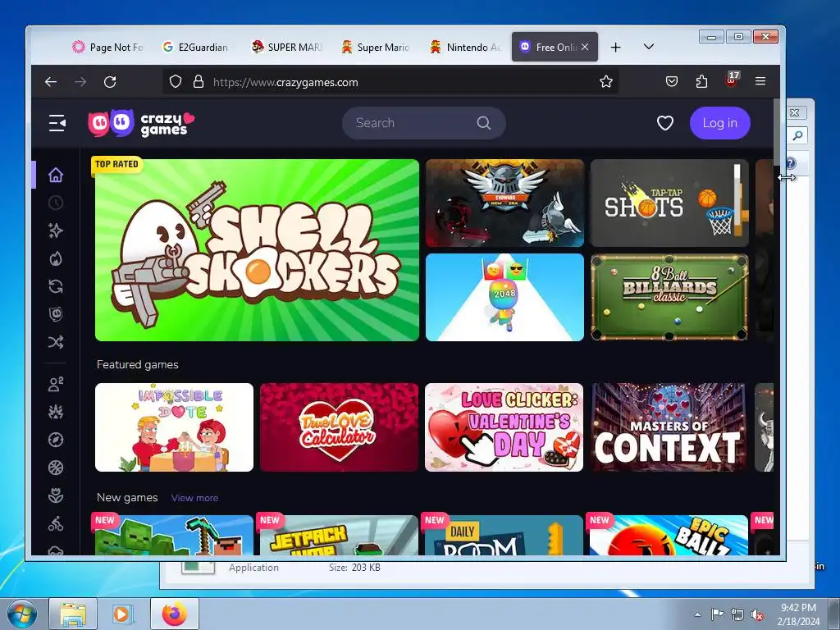
Task: Open Love Clicker Valentine's Day game
Action: coord(504,427)
